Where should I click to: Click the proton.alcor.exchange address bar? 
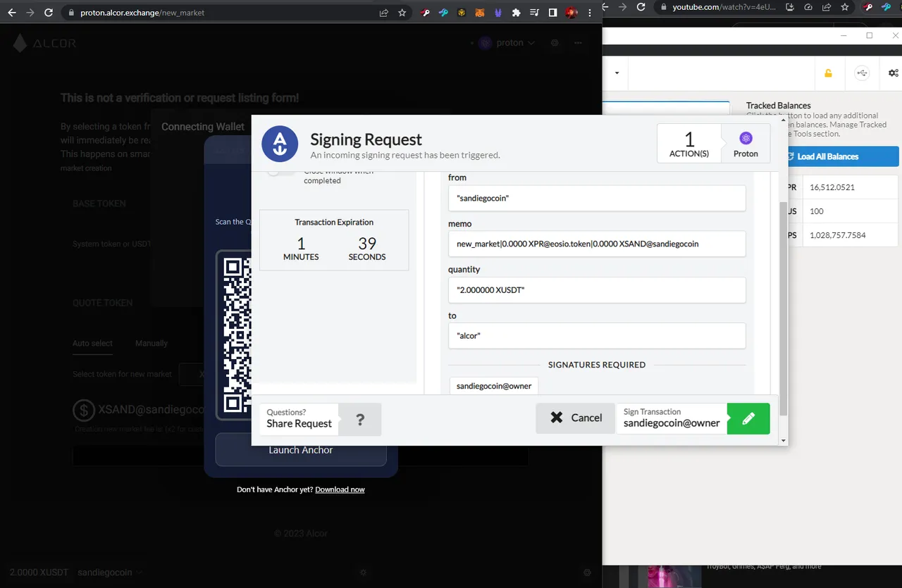pos(225,13)
